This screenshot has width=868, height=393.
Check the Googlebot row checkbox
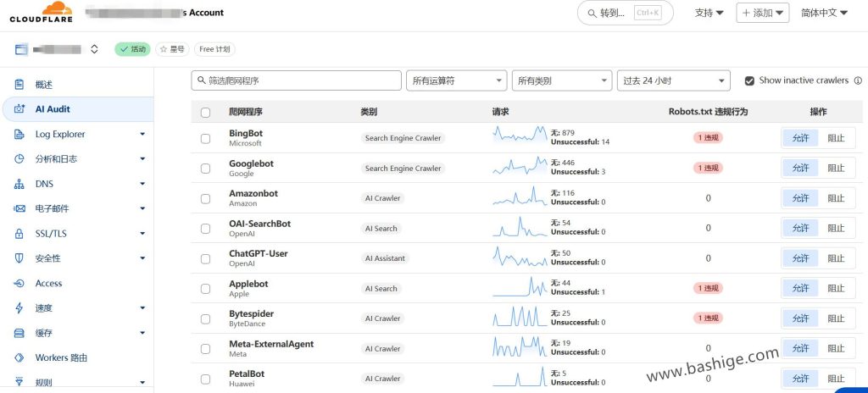pyautogui.click(x=205, y=169)
